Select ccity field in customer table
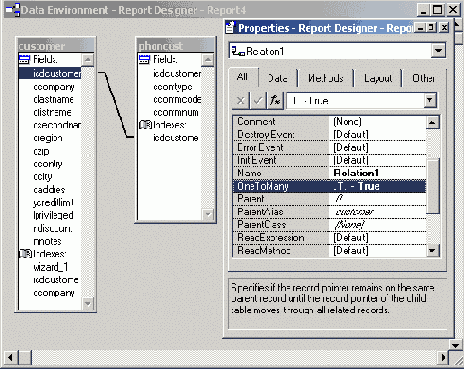Image resolution: width=464 pixels, height=369 pixels. [43, 177]
